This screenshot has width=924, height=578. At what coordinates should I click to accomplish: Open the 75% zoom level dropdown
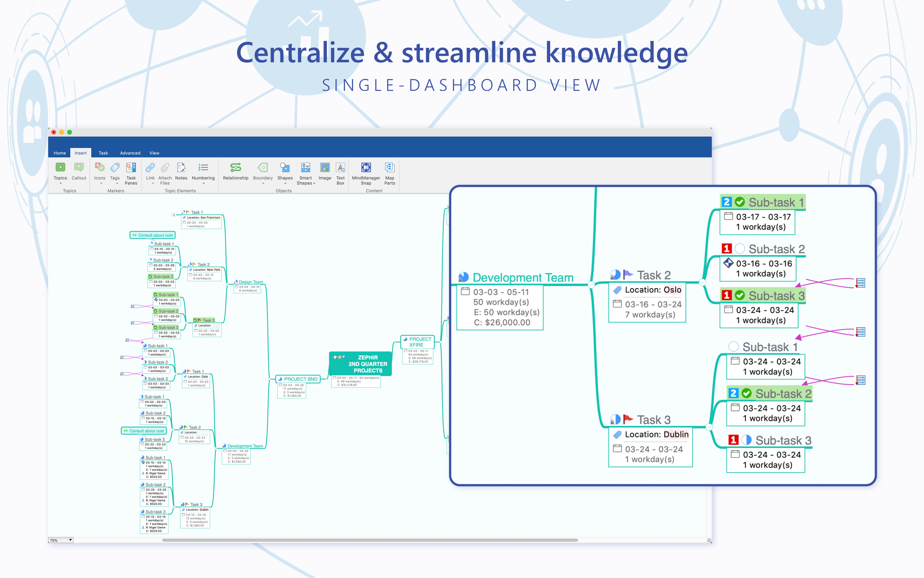[x=61, y=540]
